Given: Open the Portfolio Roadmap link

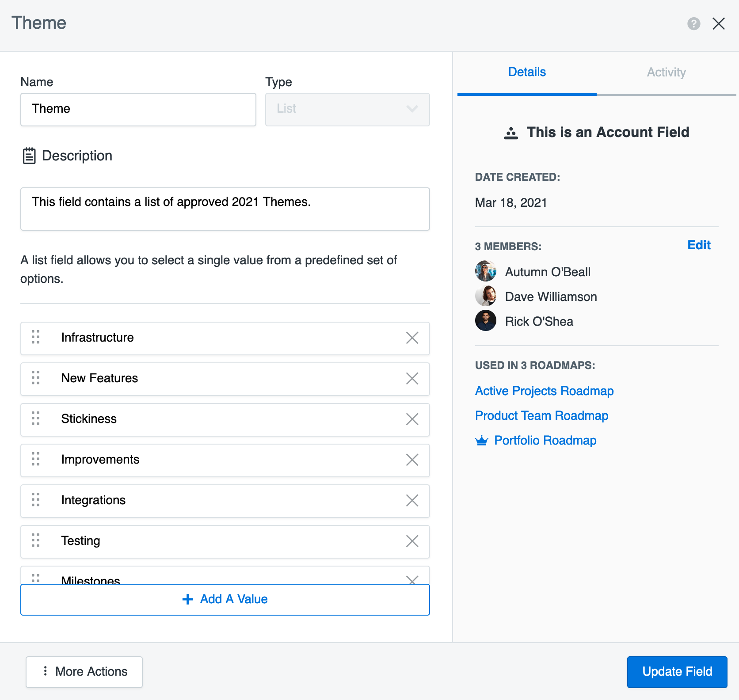Looking at the screenshot, I should click(545, 441).
